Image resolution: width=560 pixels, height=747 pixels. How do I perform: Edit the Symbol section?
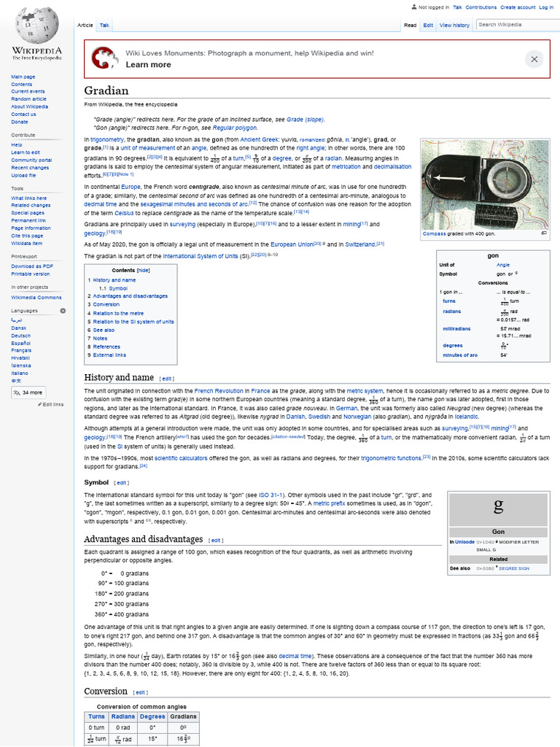tap(122, 483)
